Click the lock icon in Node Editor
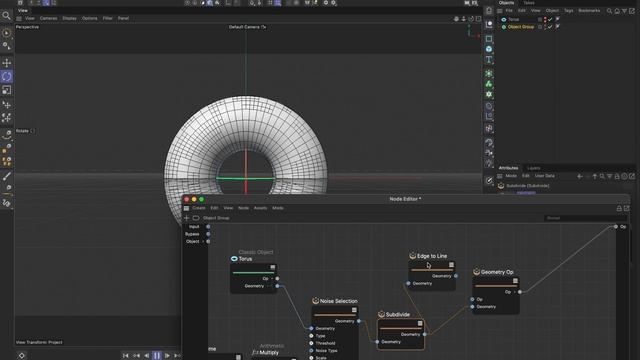 coord(619,208)
